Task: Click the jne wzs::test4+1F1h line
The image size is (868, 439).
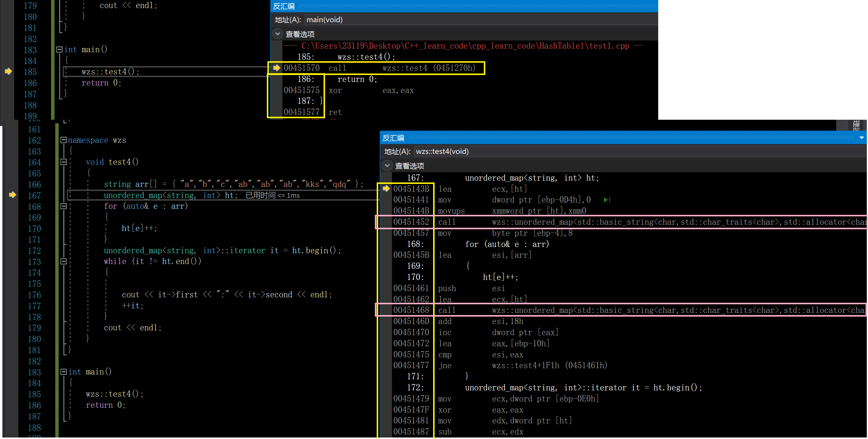Action: pos(500,365)
